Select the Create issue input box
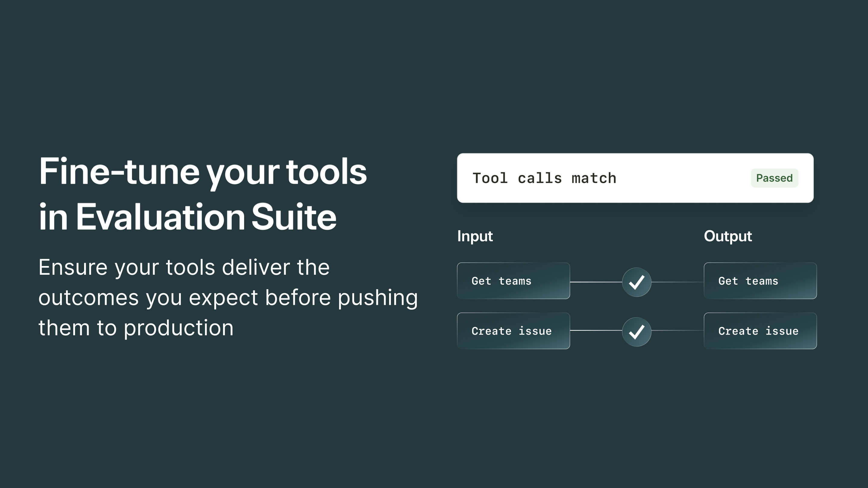The height and width of the screenshot is (488, 868). (513, 331)
